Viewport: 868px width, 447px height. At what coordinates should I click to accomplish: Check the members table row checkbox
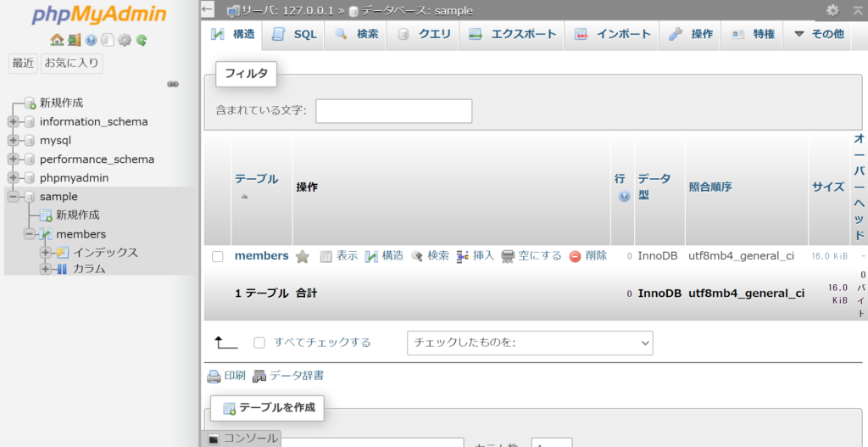tap(218, 256)
